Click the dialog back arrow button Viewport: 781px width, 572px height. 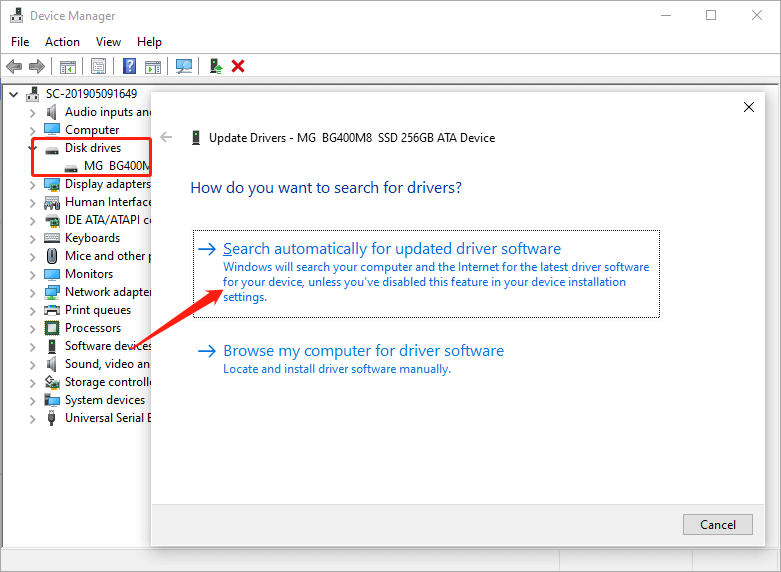pos(166,137)
